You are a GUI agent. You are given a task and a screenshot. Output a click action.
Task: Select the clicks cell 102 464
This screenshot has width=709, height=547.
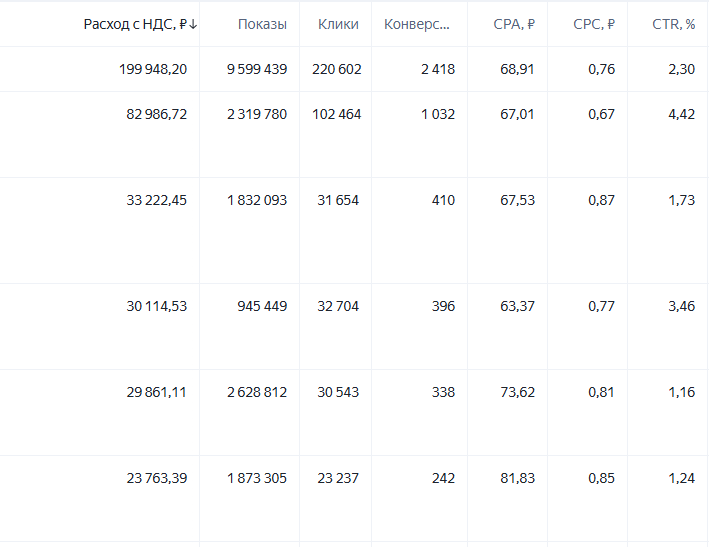[x=337, y=114]
